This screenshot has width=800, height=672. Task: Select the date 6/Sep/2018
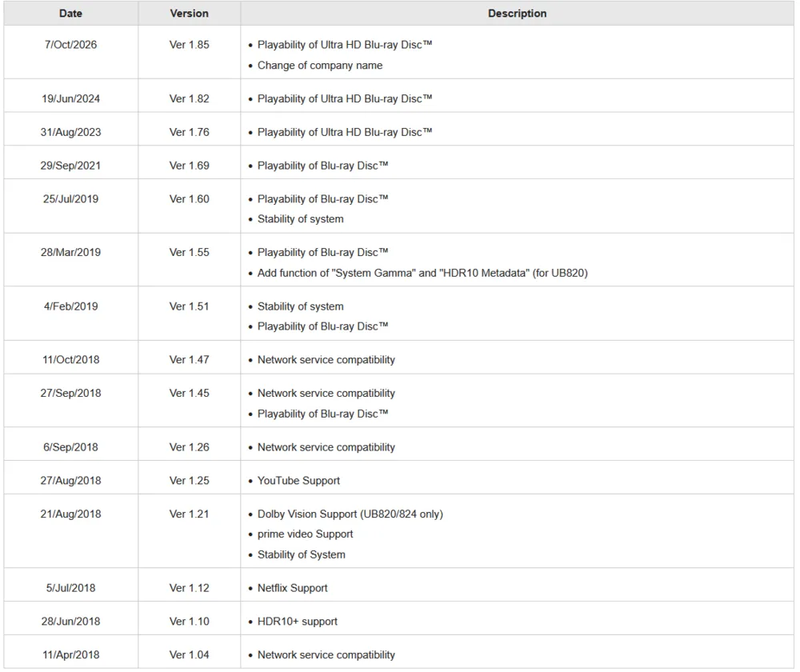click(70, 447)
